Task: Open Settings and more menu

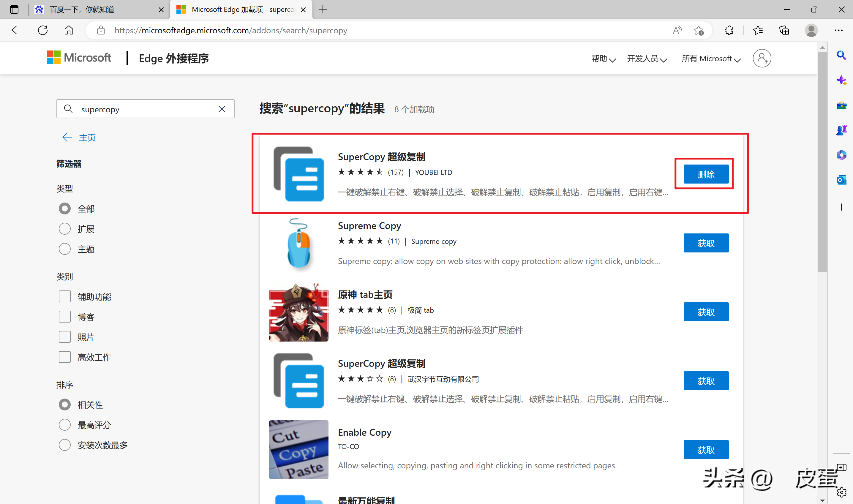Action: tap(839, 30)
